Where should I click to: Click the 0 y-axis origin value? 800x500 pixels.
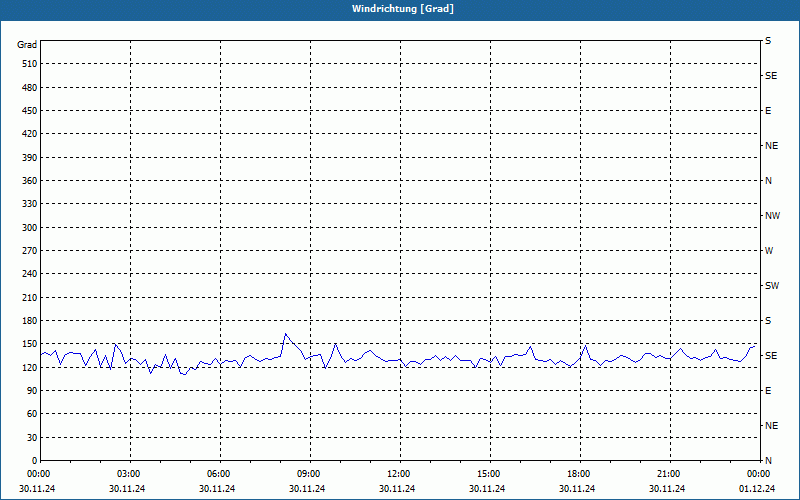coord(35,460)
